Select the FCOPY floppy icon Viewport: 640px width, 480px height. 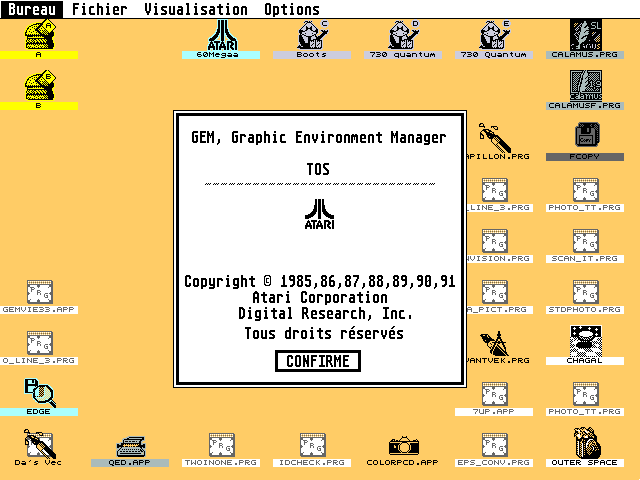click(587, 135)
